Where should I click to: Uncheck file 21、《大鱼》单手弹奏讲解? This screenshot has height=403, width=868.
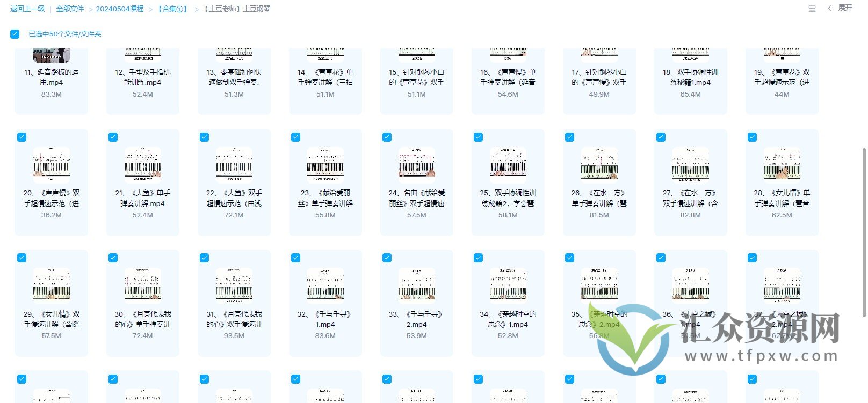(113, 137)
